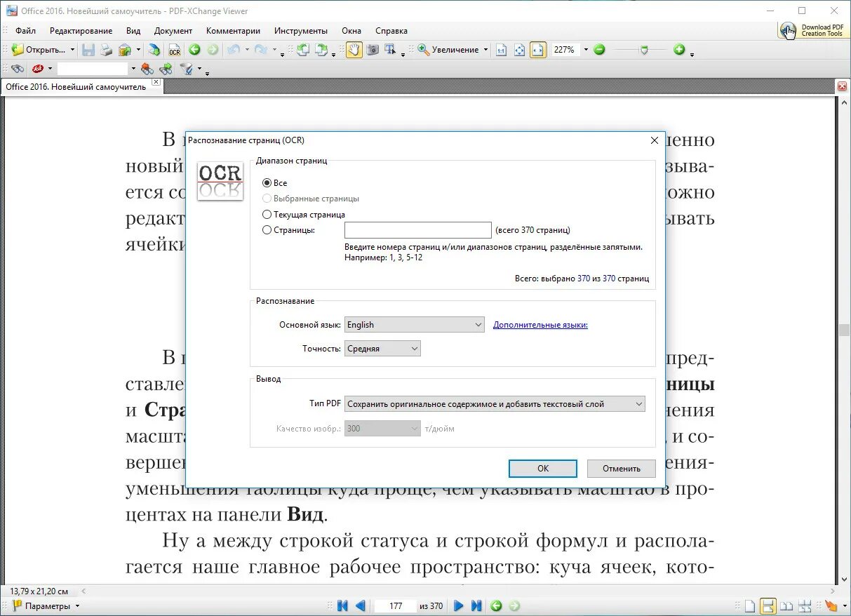Click the Fit Page icon
851x616 pixels.
(519, 50)
